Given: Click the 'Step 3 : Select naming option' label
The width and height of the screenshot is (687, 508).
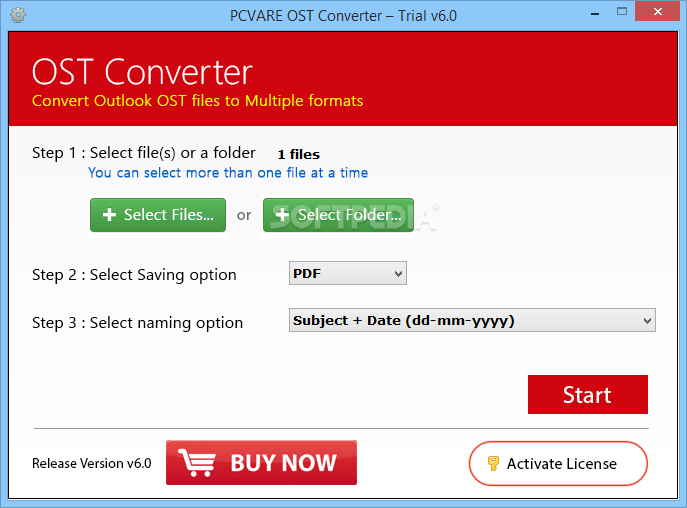Looking at the screenshot, I should pyautogui.click(x=137, y=323).
